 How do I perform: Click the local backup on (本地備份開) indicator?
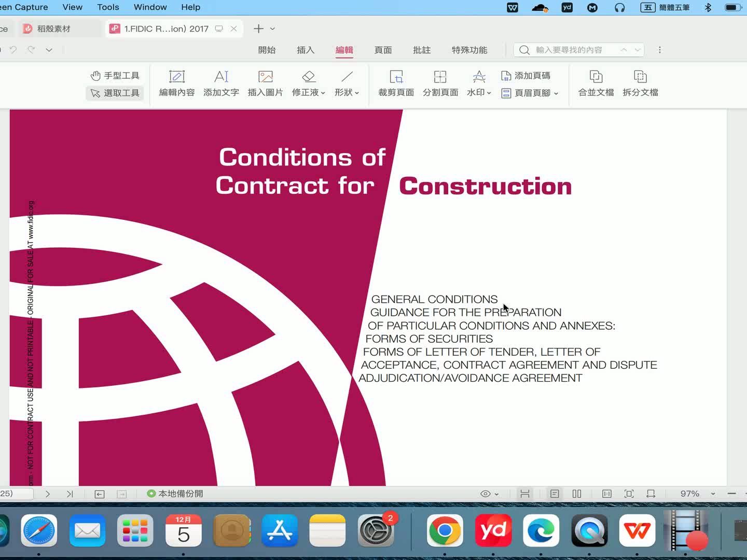[x=175, y=494]
